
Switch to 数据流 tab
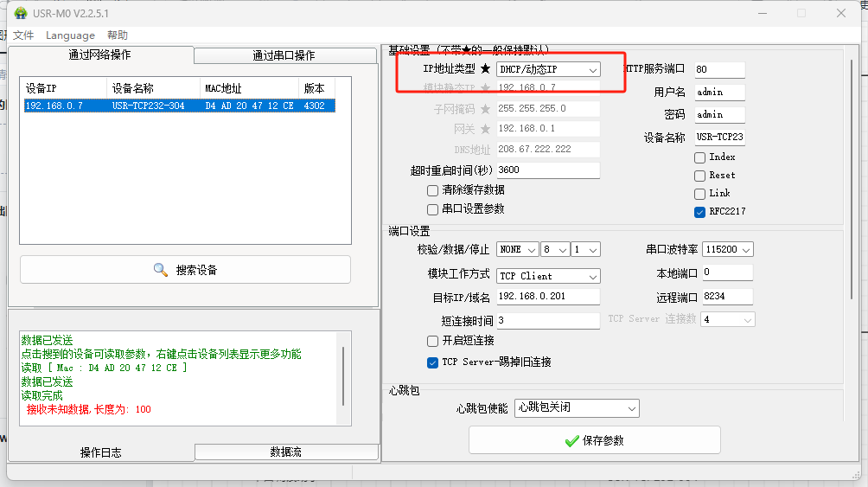click(x=286, y=452)
